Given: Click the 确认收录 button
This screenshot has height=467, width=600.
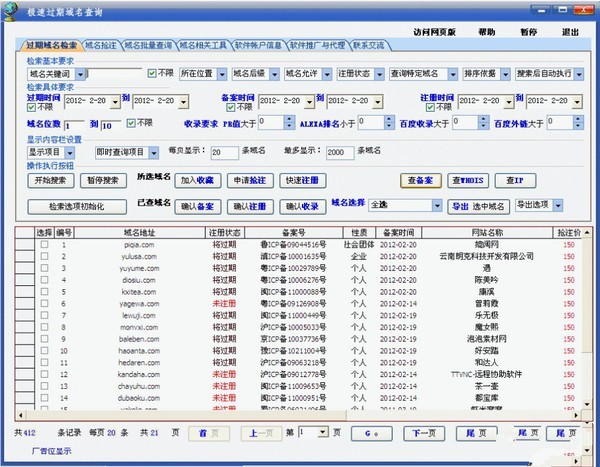Looking at the screenshot, I should pos(303,207).
